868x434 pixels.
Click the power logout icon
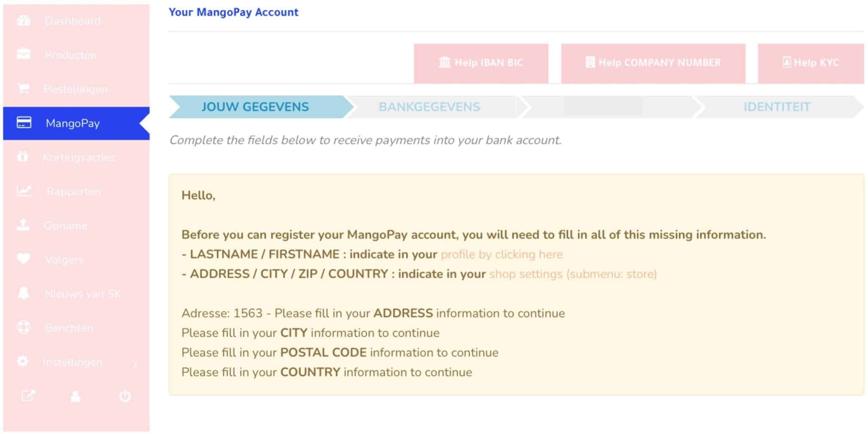point(125,396)
